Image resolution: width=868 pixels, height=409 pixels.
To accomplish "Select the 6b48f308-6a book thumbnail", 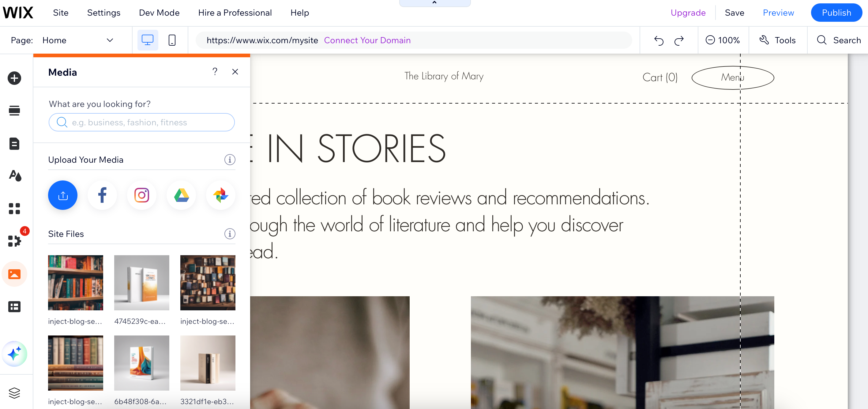I will (x=141, y=363).
